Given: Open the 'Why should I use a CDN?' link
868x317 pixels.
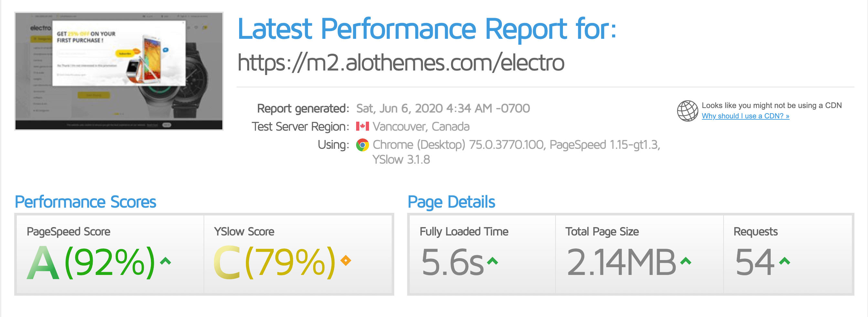Looking at the screenshot, I should (745, 116).
